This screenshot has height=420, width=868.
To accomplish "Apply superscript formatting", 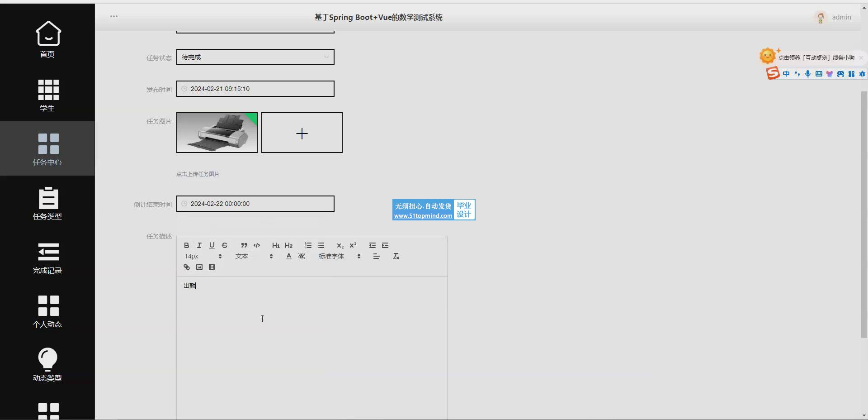I will click(x=353, y=245).
